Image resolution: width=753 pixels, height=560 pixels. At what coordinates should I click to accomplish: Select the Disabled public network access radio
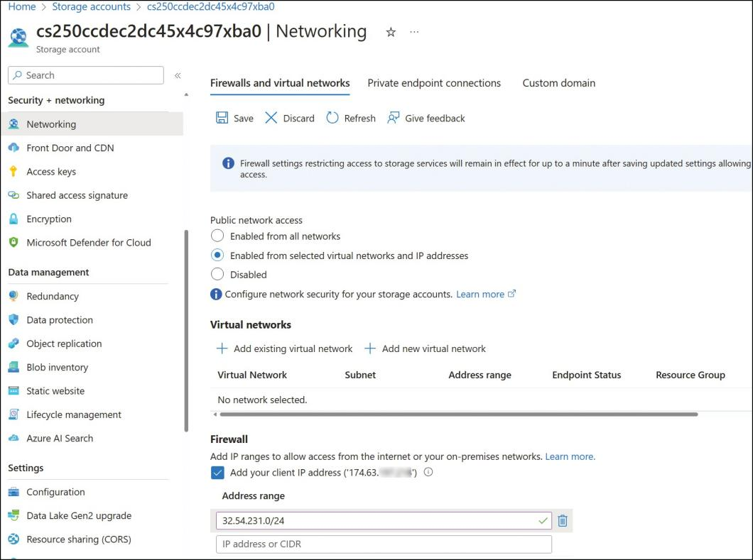point(217,275)
